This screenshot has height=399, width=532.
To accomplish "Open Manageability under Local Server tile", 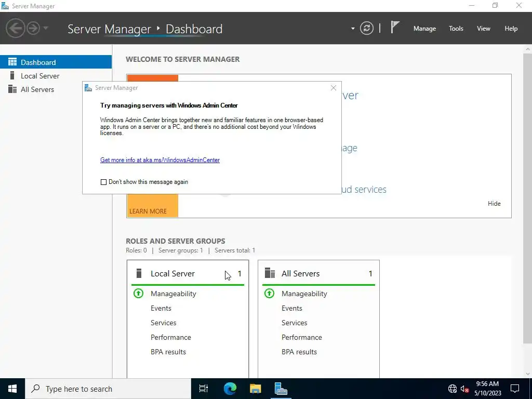I will 174,294.
